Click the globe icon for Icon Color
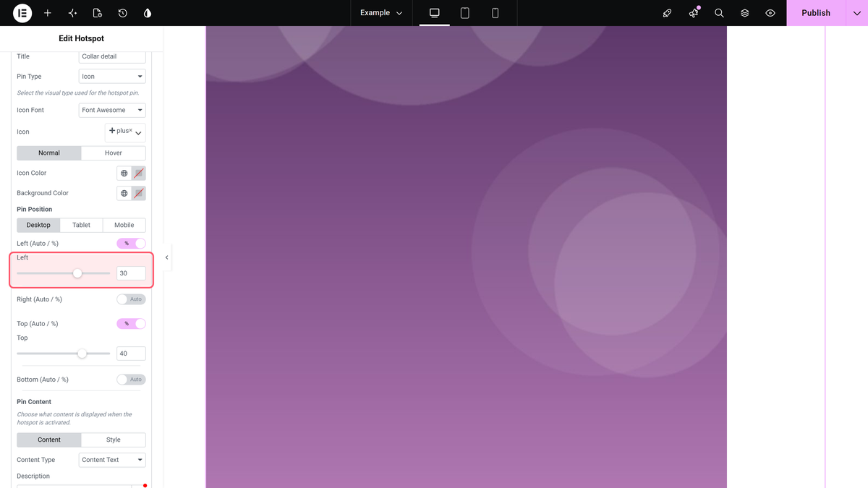The width and height of the screenshot is (868, 488). (x=124, y=174)
